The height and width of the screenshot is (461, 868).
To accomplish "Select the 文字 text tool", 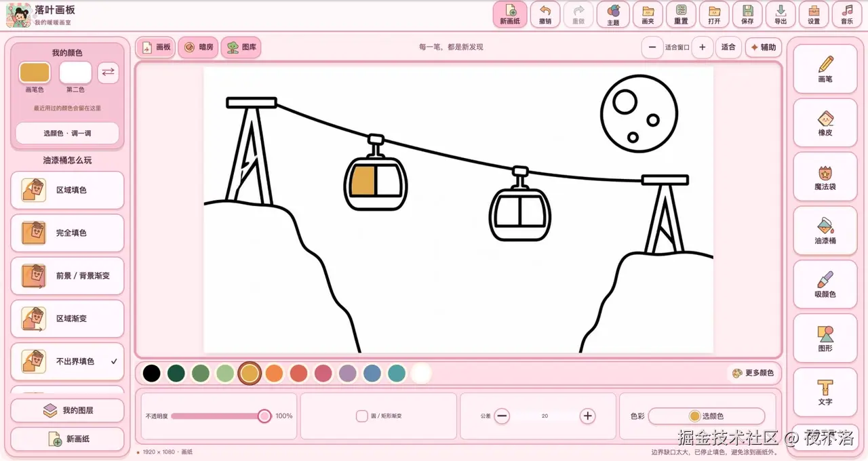I will click(825, 392).
